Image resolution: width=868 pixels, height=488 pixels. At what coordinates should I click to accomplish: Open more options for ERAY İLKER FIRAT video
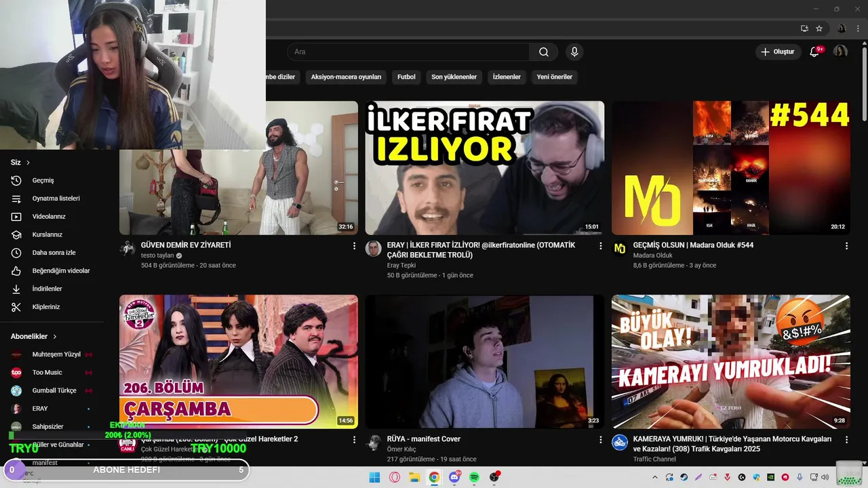(x=600, y=246)
